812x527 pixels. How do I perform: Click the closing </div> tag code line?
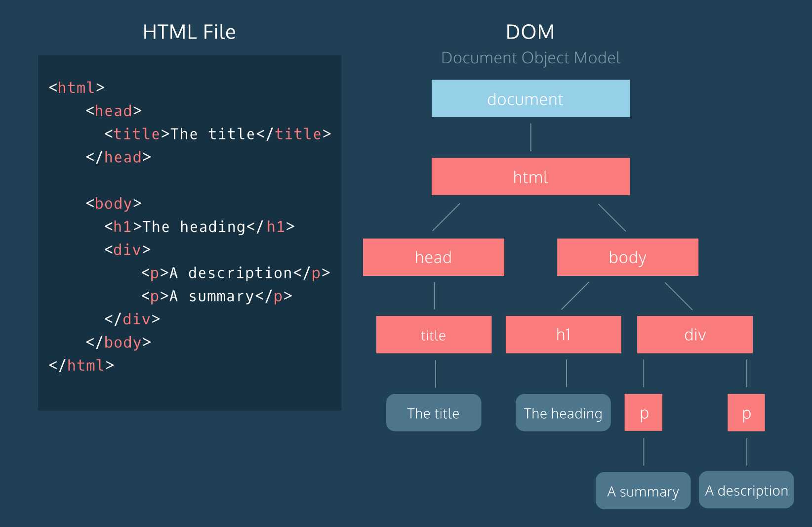[x=132, y=319]
